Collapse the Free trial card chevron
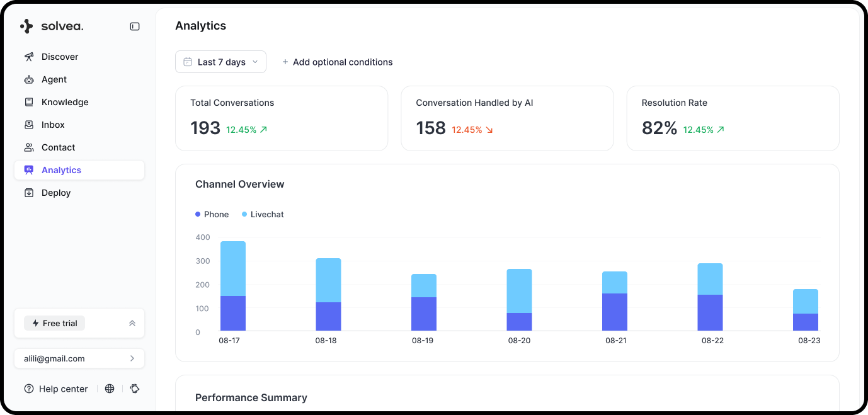This screenshot has width=868, height=415. pos(132,323)
